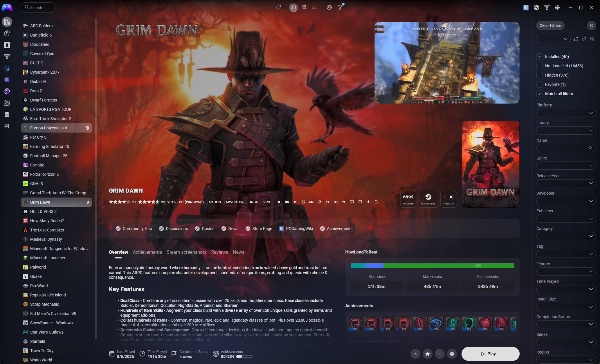Expand the Genre filter dropdown
The image size is (600, 364).
[566, 166]
